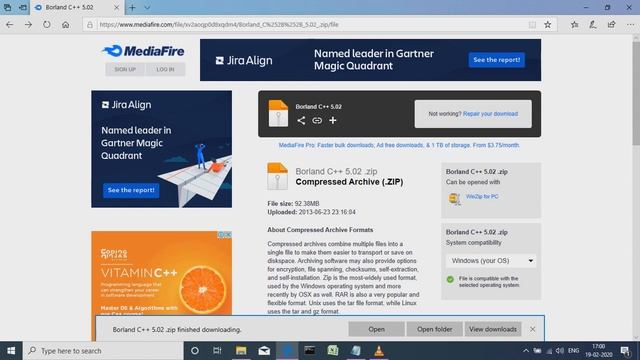Open Excel from the taskbar
The width and height of the screenshot is (640, 360).
333,351
